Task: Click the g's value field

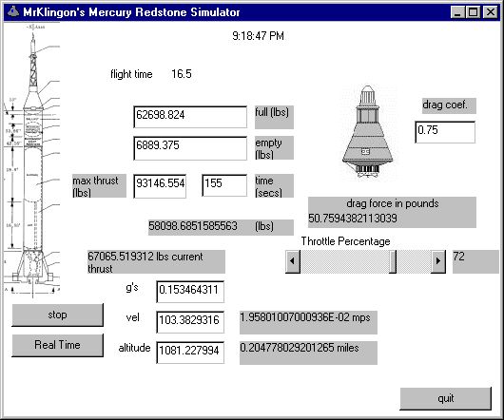Action: pos(190,292)
